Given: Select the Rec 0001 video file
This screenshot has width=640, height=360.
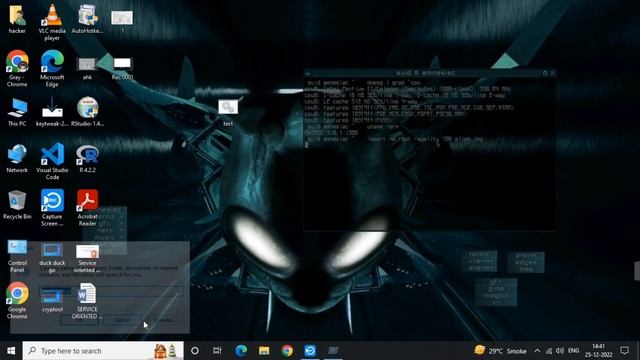Looking at the screenshot, I should (x=122, y=68).
